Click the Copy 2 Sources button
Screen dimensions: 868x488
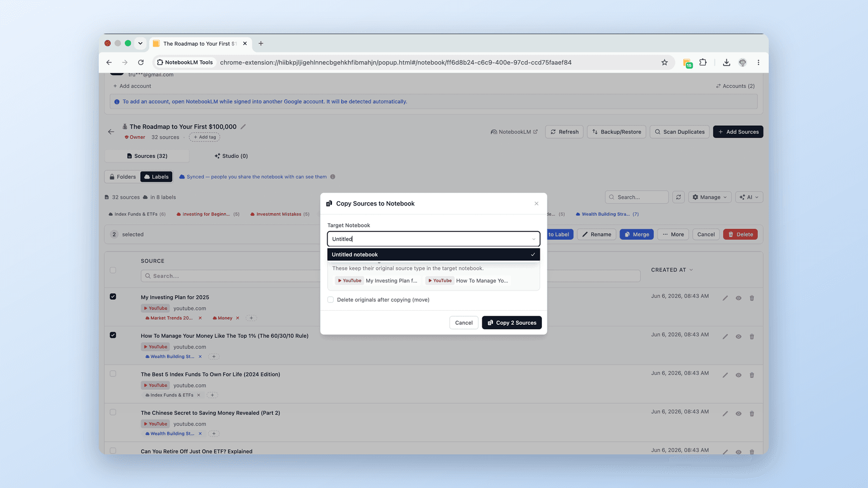512,323
